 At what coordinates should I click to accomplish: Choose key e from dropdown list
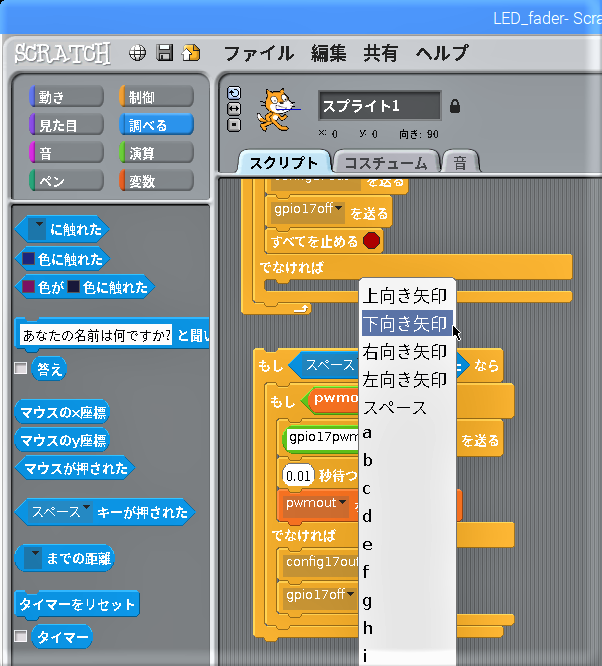click(x=407, y=545)
